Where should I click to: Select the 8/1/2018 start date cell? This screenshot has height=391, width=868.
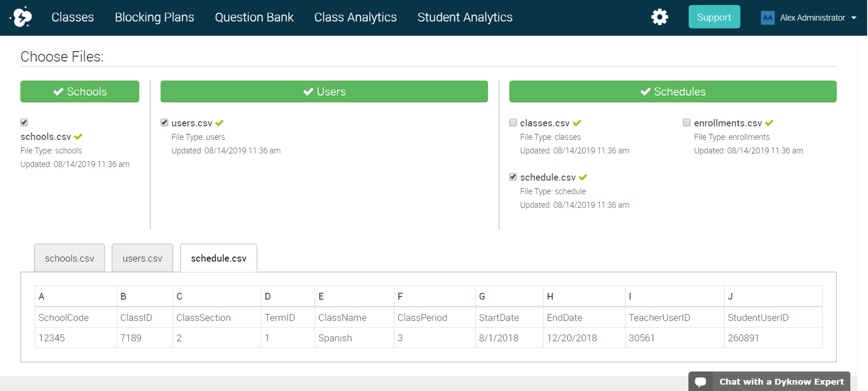click(x=510, y=338)
